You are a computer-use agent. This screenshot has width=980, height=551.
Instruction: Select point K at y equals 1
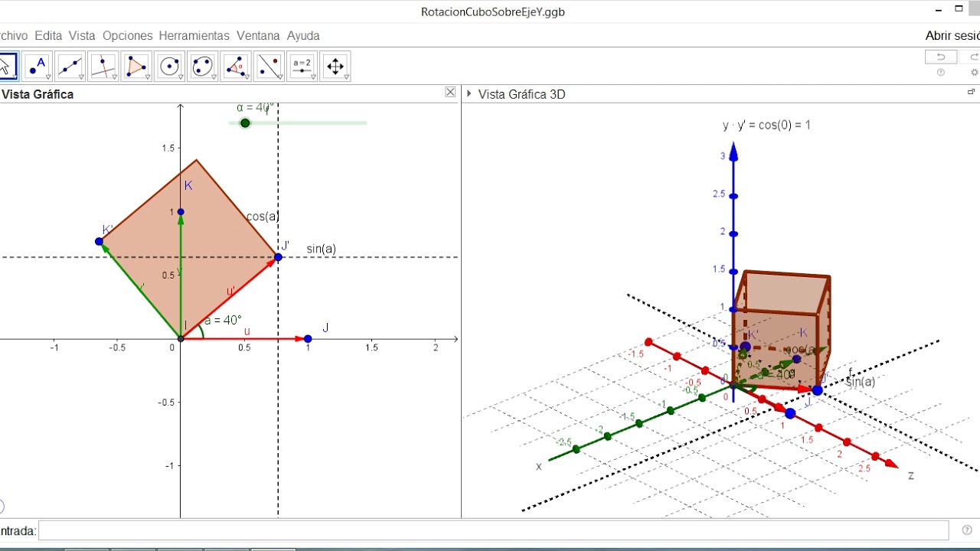181,212
